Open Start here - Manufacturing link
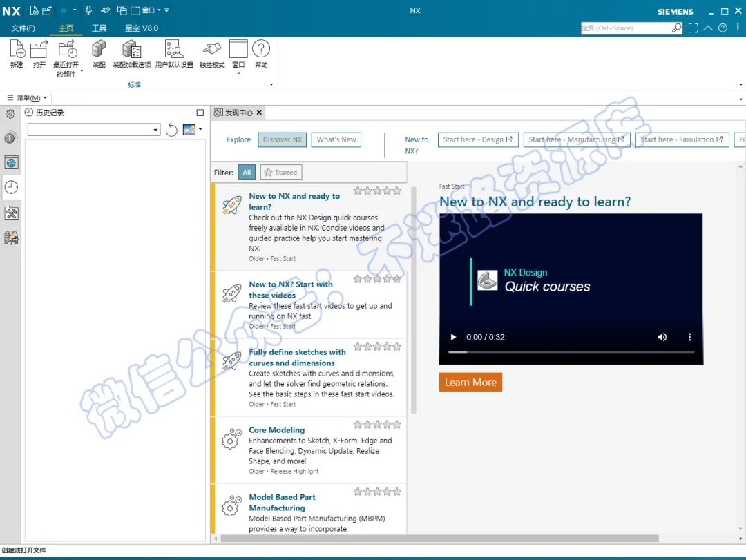746x560 pixels. coord(577,140)
